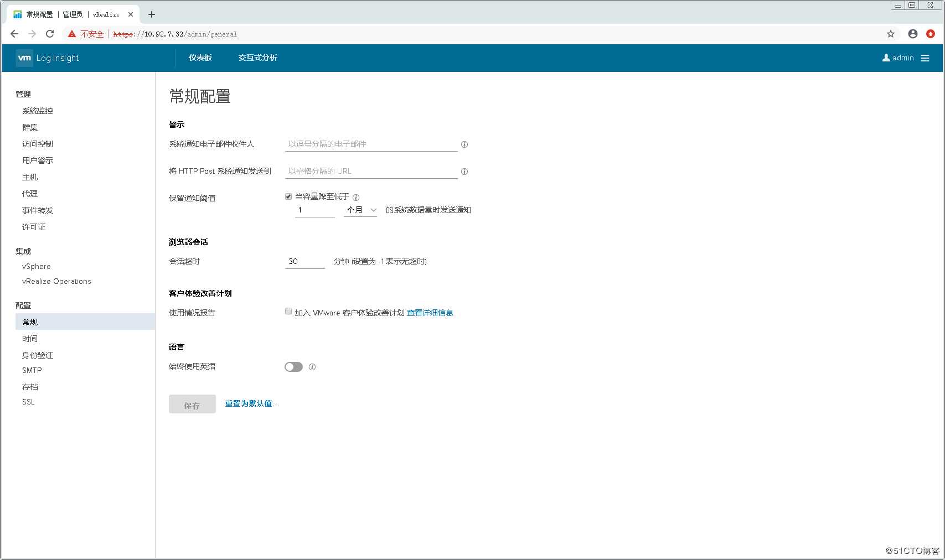
Task: Select 用户警示 in the sidebar
Action: 38,160
